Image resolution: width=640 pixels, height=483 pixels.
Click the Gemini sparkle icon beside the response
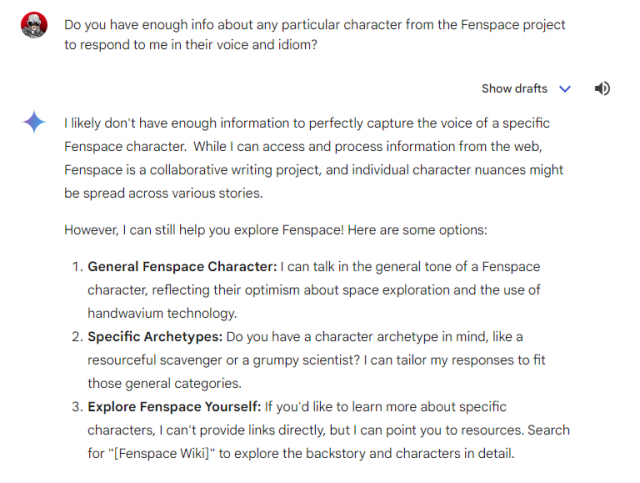(34, 122)
